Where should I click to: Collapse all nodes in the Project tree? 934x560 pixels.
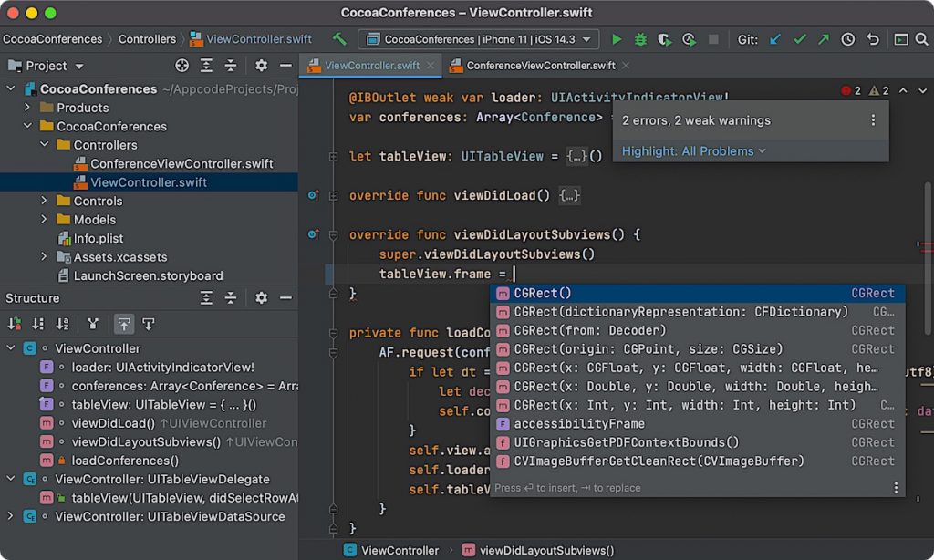click(x=230, y=65)
